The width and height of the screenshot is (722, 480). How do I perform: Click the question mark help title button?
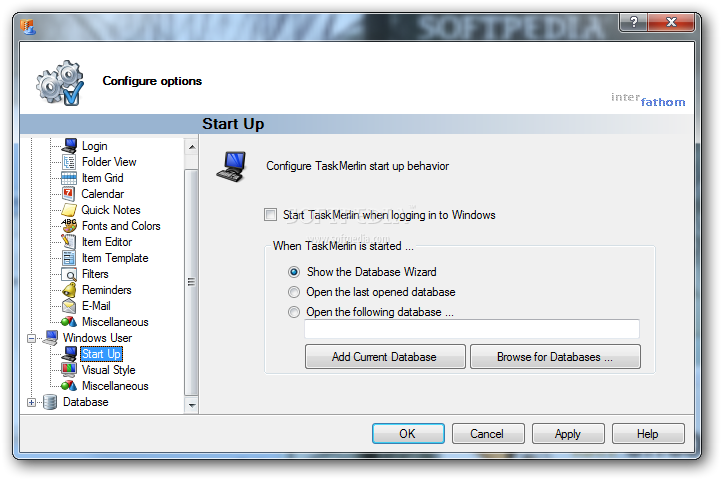click(x=634, y=22)
